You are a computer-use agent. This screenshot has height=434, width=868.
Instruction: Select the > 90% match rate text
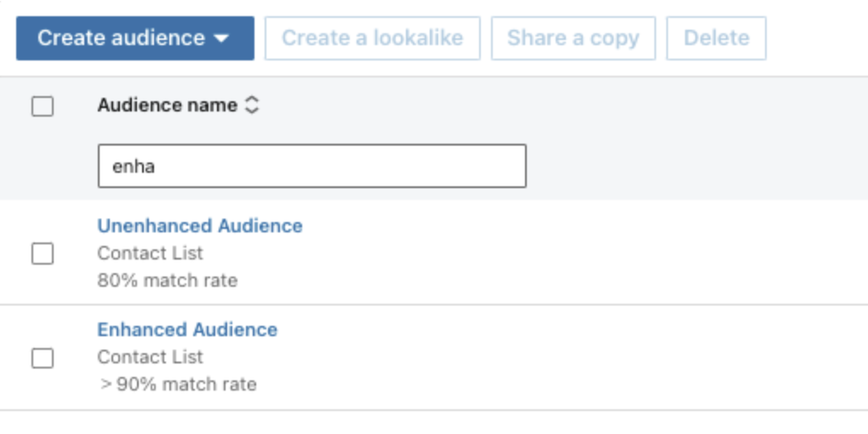coord(178,384)
